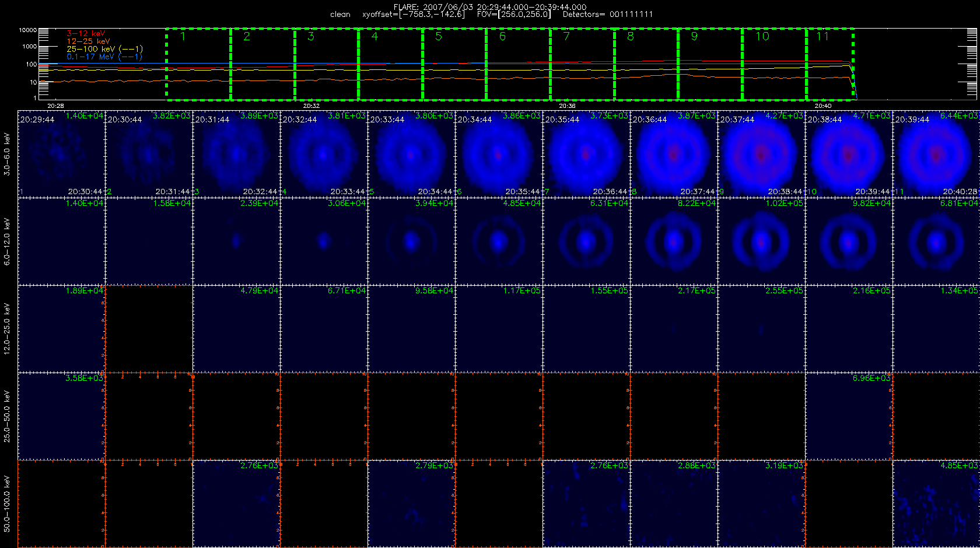Screen dimensions: 980x548
Task: Click the Detectors= 001111111 header text
Action: 608,15
